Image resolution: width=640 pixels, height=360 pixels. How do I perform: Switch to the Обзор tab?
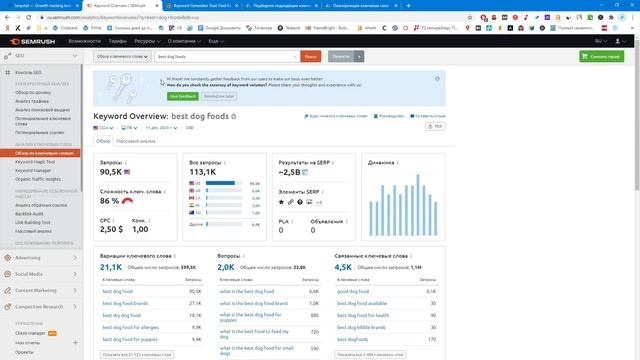(x=103, y=141)
